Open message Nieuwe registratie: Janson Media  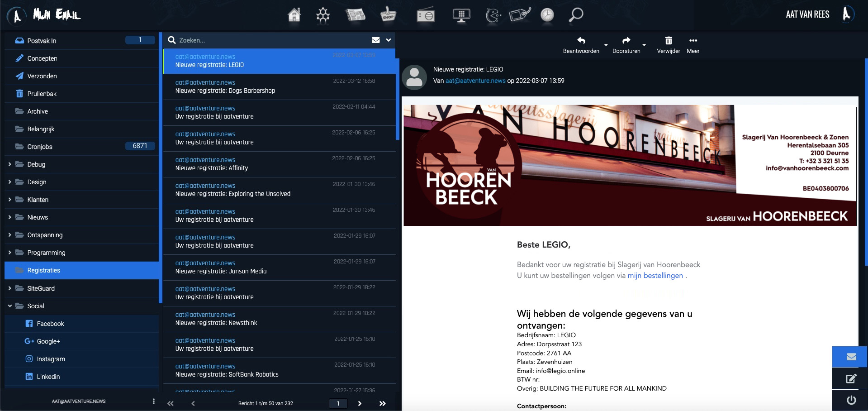[x=279, y=268]
